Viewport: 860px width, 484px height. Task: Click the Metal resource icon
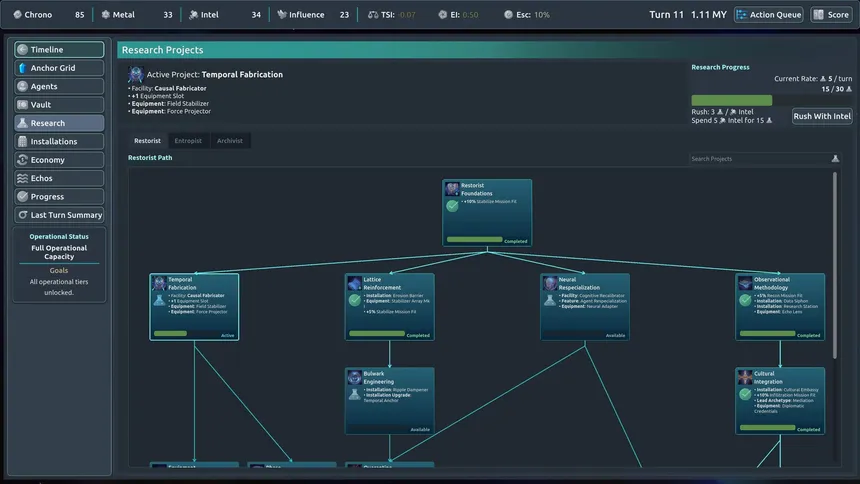click(x=105, y=15)
